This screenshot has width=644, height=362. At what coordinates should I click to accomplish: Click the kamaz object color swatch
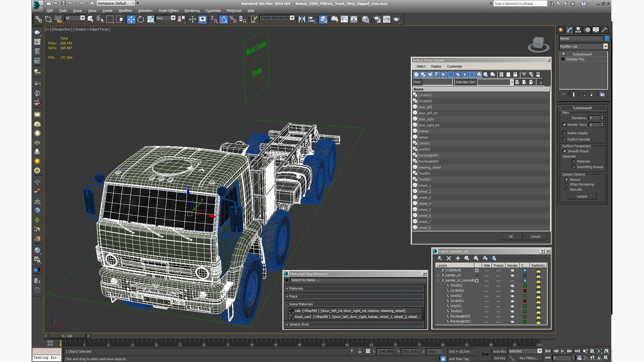[607, 38]
